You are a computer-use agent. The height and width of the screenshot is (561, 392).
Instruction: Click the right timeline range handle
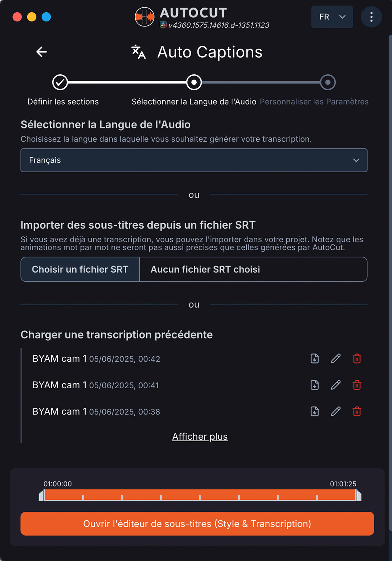point(359,495)
